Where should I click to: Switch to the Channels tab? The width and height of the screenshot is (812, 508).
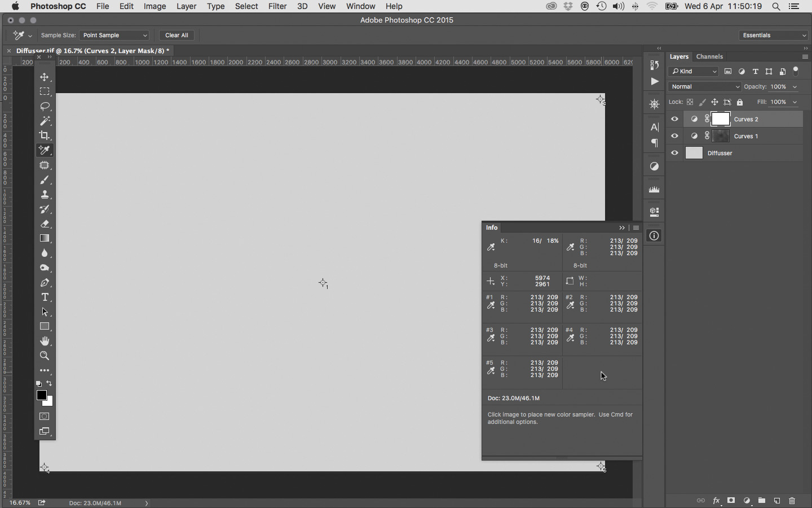(x=709, y=56)
